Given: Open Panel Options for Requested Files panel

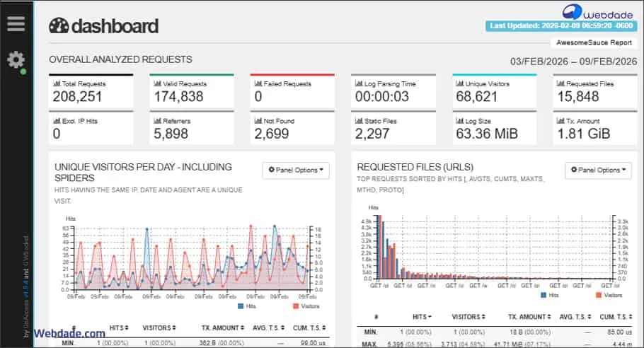Looking at the screenshot, I should pyautogui.click(x=597, y=170).
